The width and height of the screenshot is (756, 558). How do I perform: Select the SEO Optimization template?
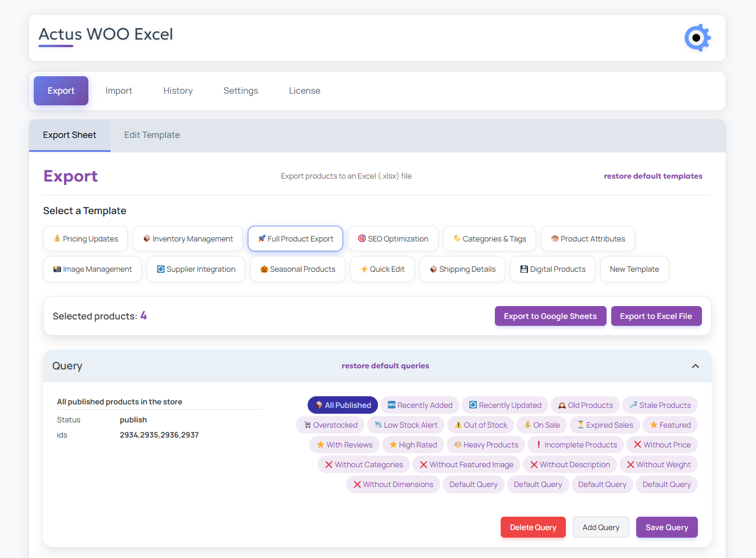[393, 239]
